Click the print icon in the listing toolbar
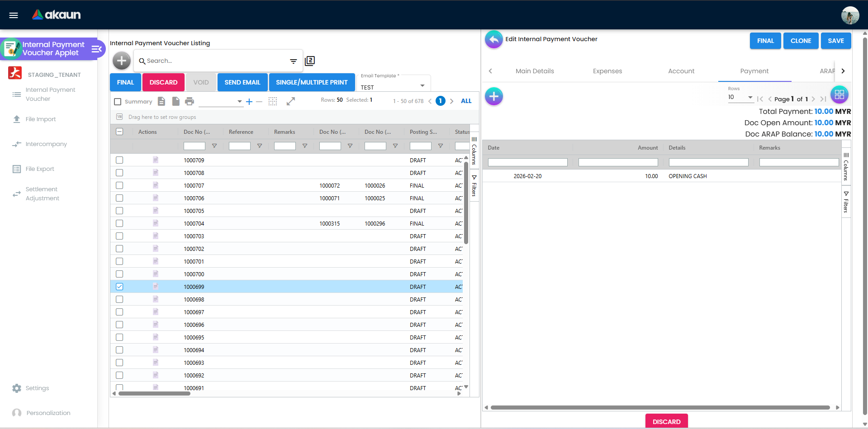 (x=190, y=101)
